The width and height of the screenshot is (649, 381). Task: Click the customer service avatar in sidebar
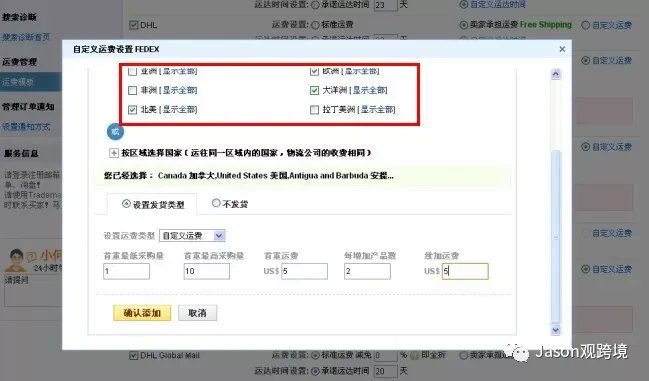[16, 260]
